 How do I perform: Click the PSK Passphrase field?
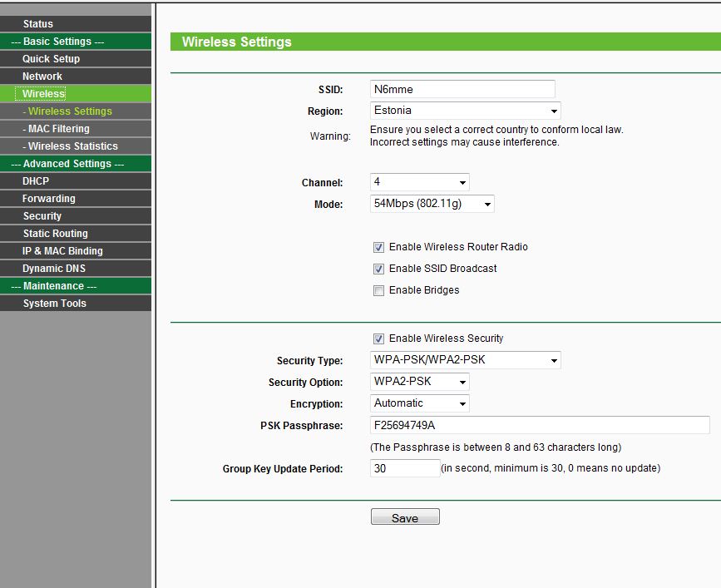click(540, 425)
